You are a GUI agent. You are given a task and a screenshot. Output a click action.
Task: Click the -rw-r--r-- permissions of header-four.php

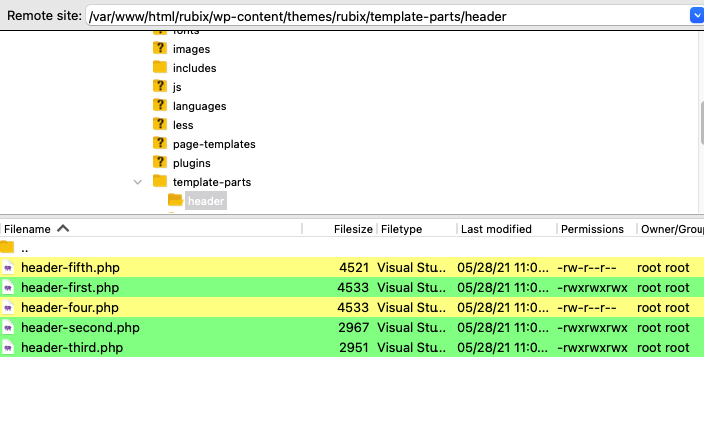(x=587, y=308)
